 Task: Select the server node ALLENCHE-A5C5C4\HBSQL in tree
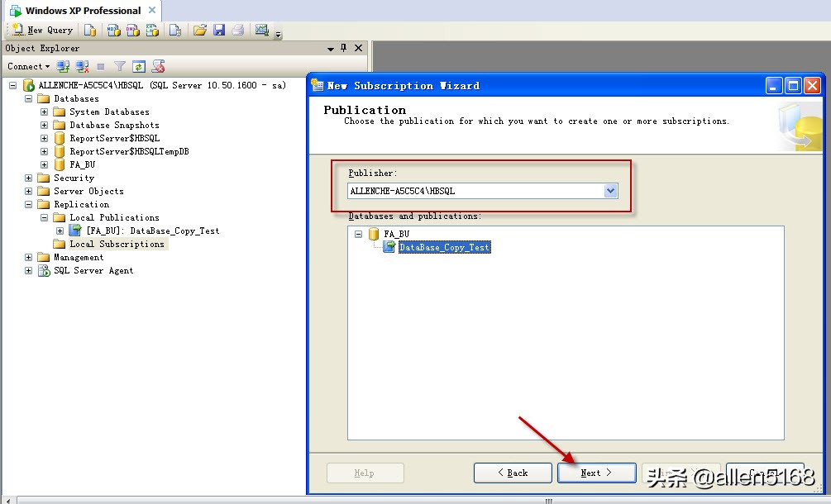(162, 85)
